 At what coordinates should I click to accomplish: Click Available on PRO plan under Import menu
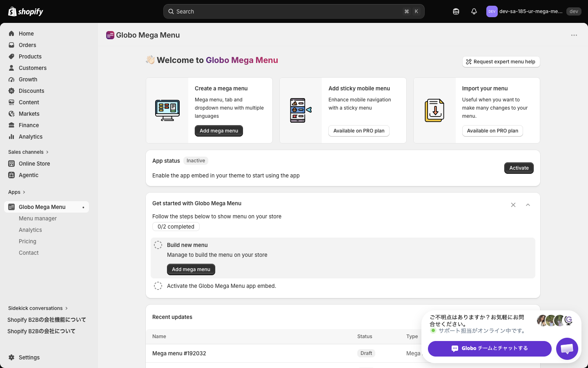pos(492,131)
